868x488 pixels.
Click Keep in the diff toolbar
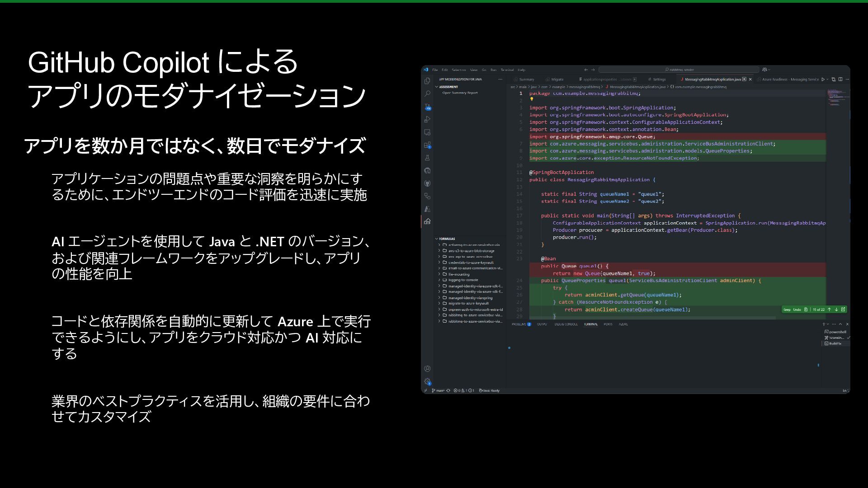pos(787,310)
